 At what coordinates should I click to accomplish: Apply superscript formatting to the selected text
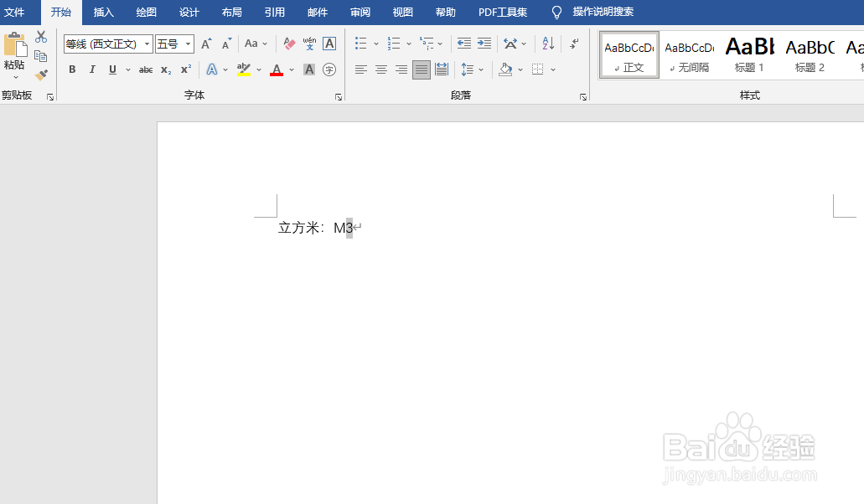[185, 69]
